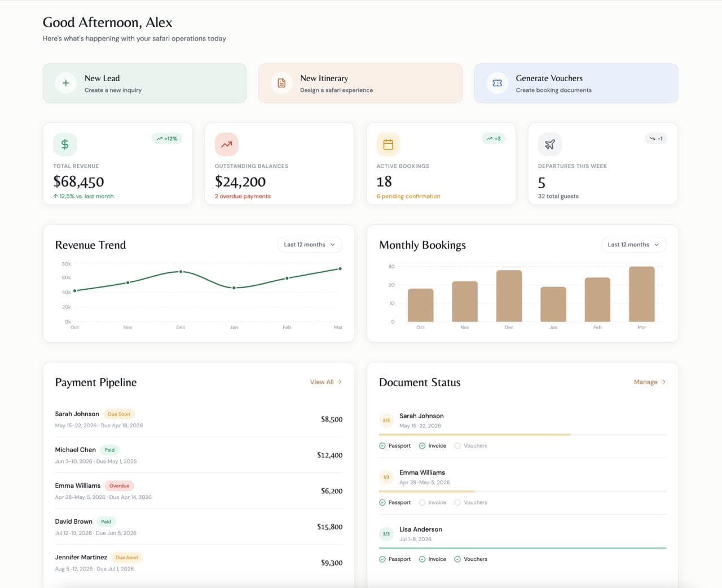Click '32 total guests' text
Viewport: 722px width, 588px height.
tap(558, 196)
